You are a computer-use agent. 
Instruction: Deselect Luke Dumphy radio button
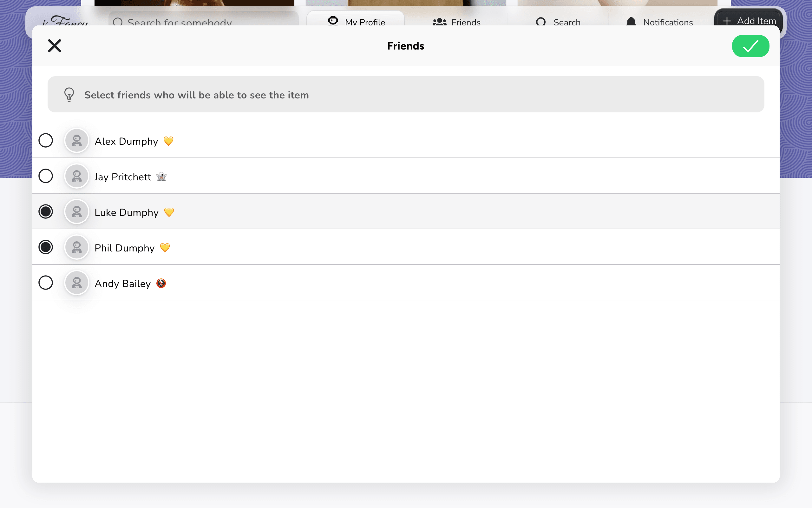pos(46,212)
